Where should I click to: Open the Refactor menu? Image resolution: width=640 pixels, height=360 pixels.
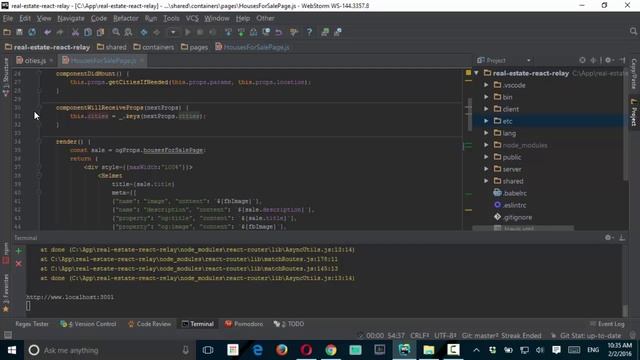point(126,18)
